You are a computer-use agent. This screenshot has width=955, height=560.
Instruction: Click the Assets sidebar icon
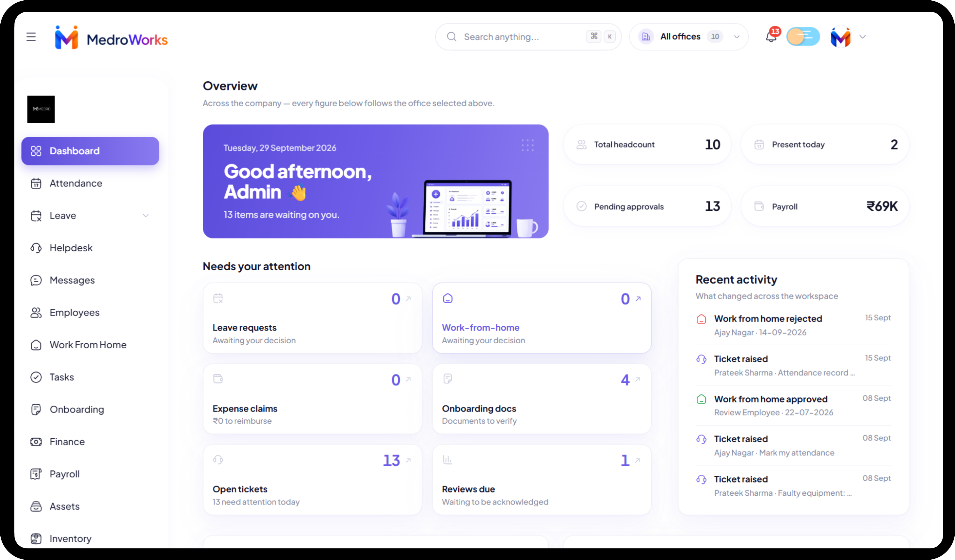[36, 506]
